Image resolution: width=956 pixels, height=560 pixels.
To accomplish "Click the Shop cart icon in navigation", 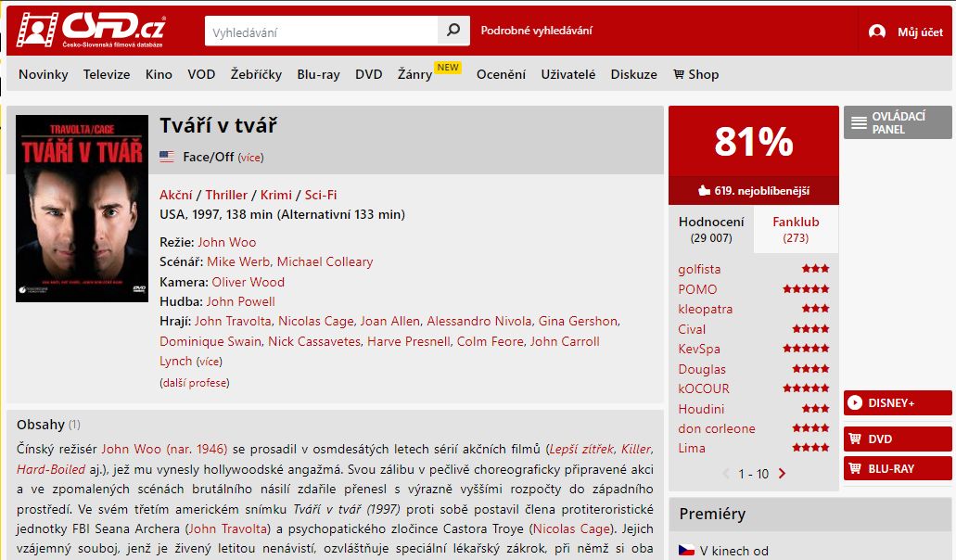I will click(x=679, y=74).
